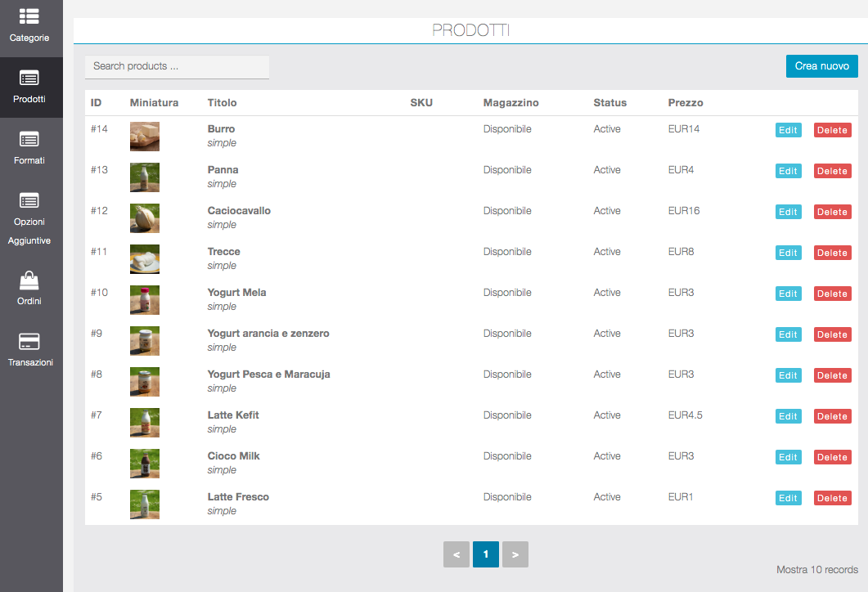The height and width of the screenshot is (592, 868).
Task: Open the Cioco Milk product title
Action: click(x=233, y=456)
